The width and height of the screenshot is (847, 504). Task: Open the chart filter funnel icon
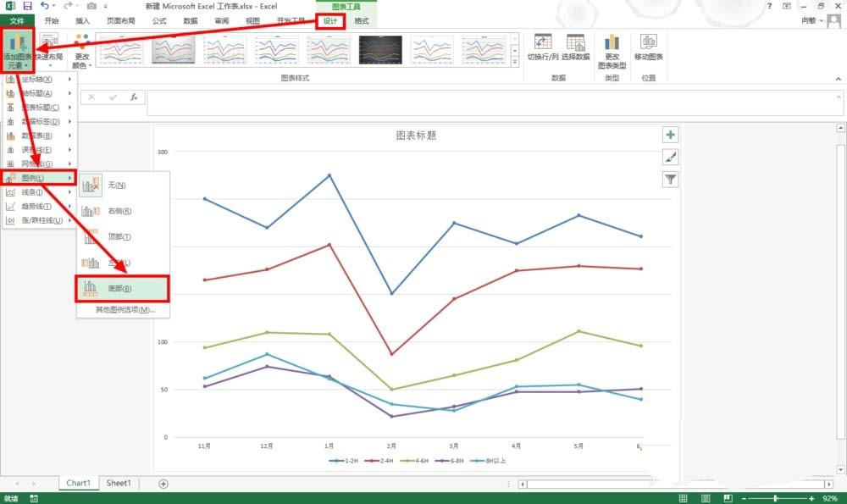pos(670,179)
